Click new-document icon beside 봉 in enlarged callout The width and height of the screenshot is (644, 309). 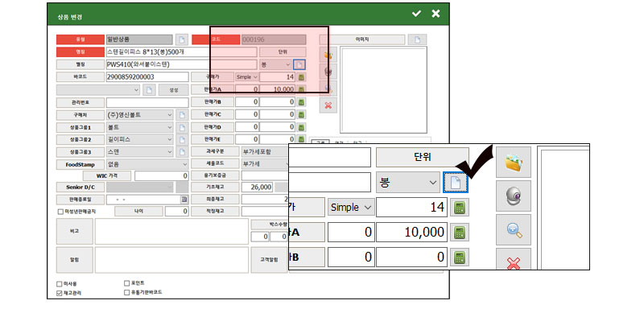tap(456, 183)
